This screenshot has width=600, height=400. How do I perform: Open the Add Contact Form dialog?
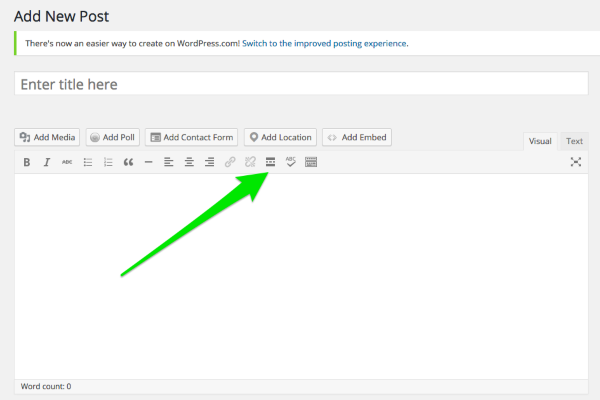coord(191,137)
